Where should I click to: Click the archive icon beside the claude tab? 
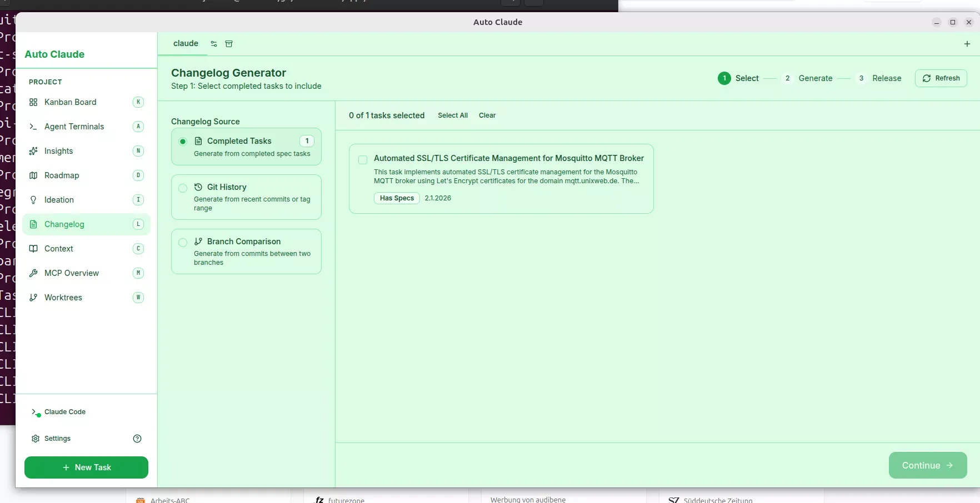[229, 44]
